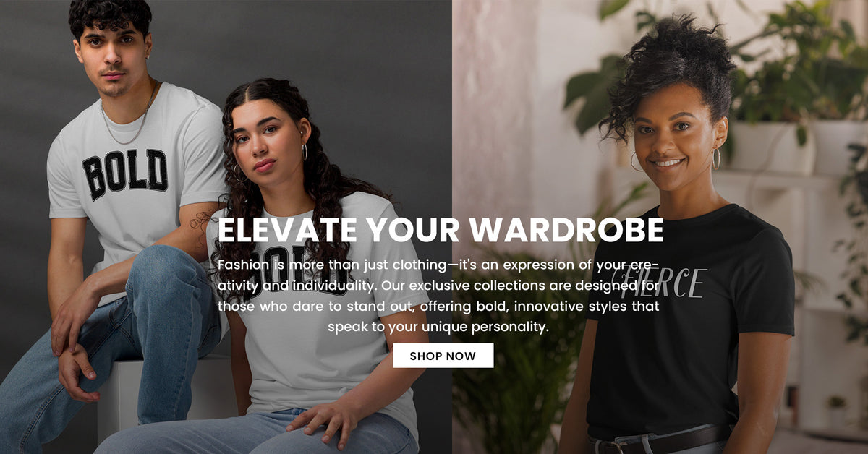Click the fashion description paragraph text
Image resolution: width=868 pixels, height=454 pixels.
pos(438,295)
